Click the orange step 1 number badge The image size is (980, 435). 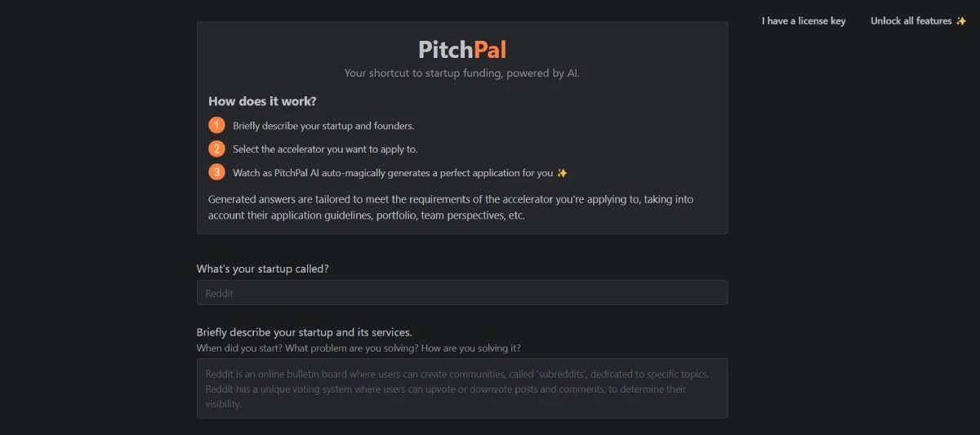click(x=216, y=126)
